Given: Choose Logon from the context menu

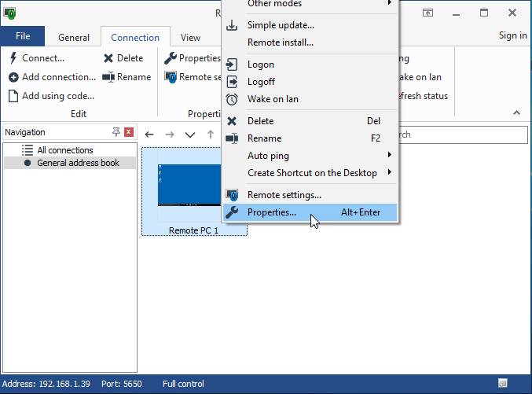Looking at the screenshot, I should [261, 64].
